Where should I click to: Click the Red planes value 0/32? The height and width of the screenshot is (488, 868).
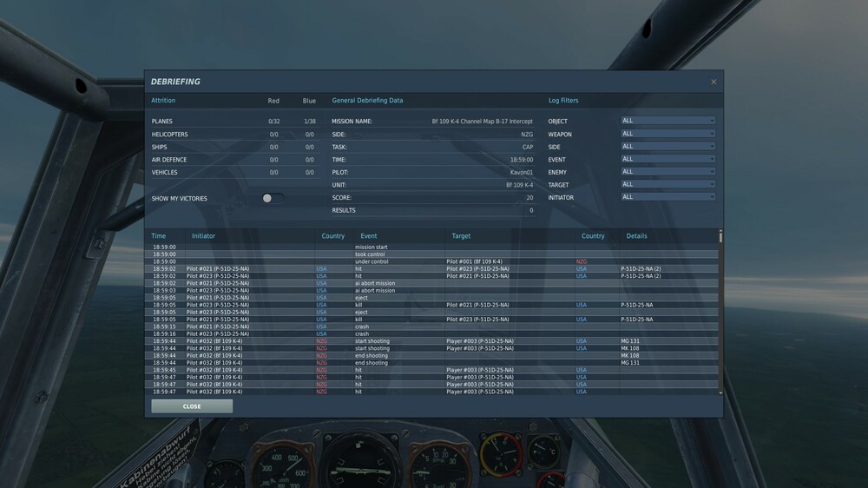tap(274, 122)
